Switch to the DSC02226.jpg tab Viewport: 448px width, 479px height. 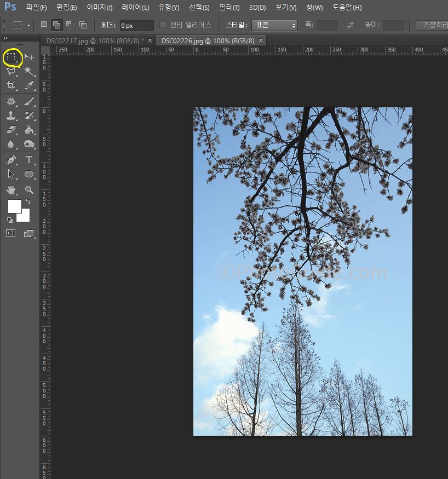[208, 41]
